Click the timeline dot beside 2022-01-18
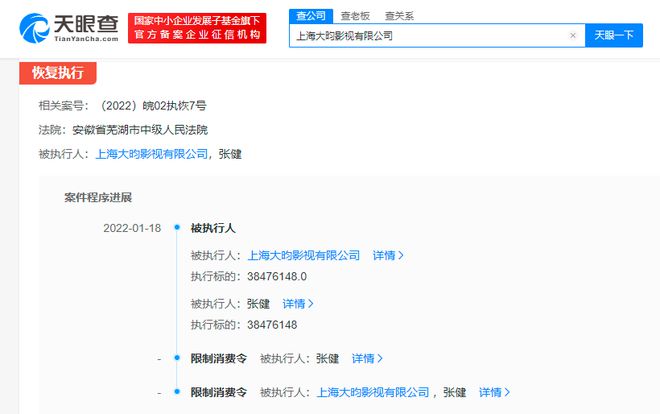The height and width of the screenshot is (414, 660). (x=177, y=228)
